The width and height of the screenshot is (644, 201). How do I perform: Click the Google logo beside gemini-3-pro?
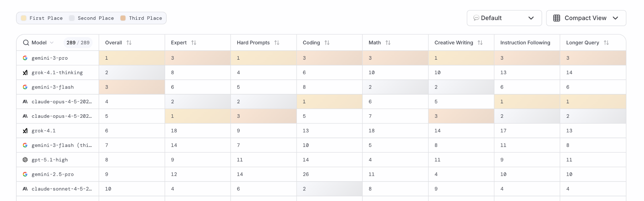pyautogui.click(x=25, y=58)
